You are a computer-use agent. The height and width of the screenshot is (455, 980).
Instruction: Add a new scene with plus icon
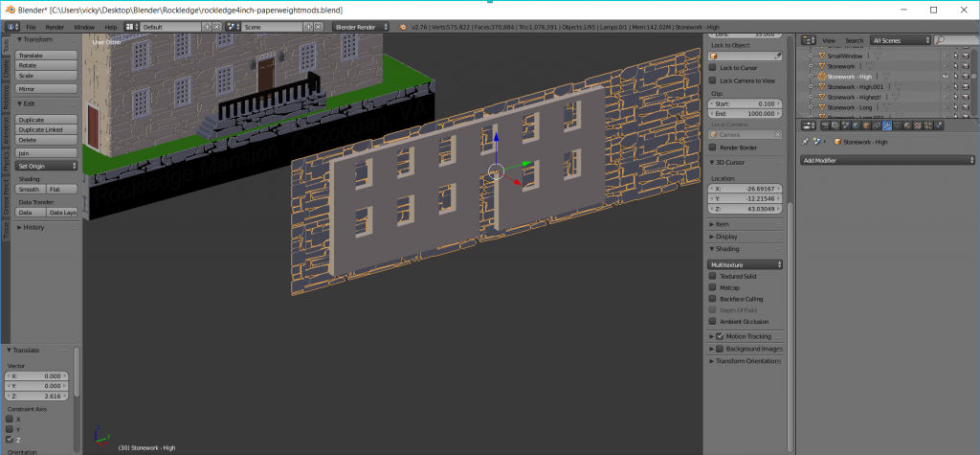[307, 27]
